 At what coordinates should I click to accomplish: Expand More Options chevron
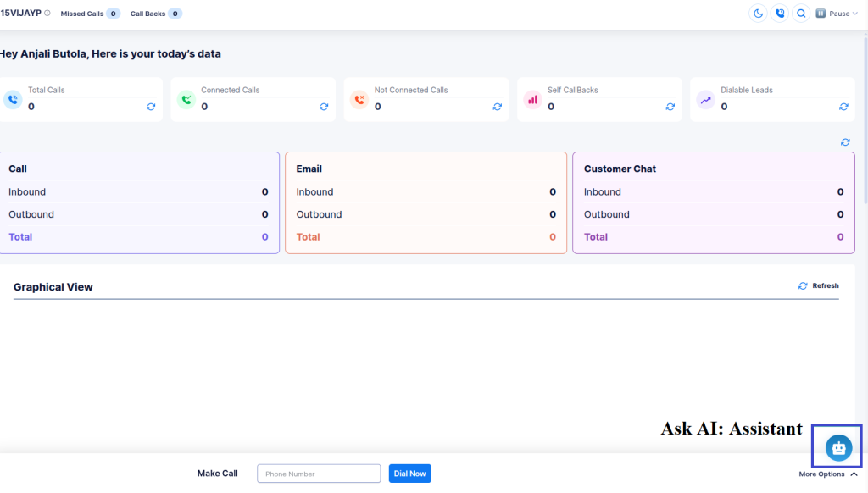click(x=854, y=474)
